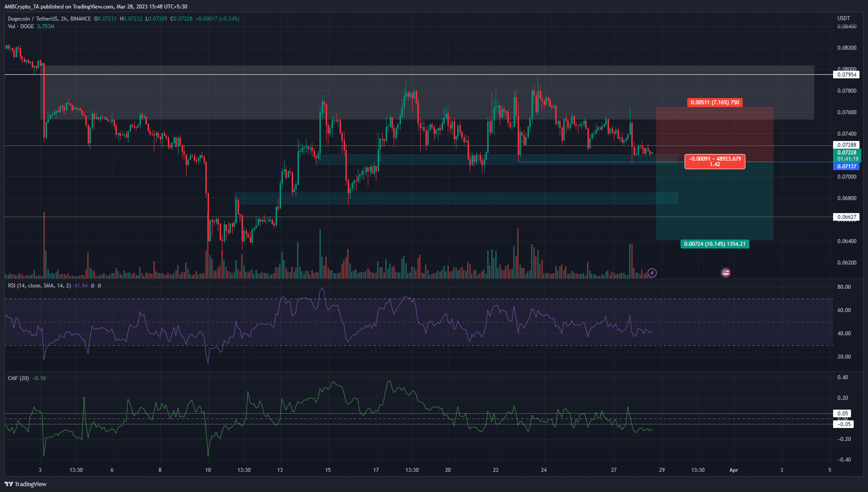Open the US flag economic event marker
This screenshot has width=868, height=492.
(x=726, y=273)
